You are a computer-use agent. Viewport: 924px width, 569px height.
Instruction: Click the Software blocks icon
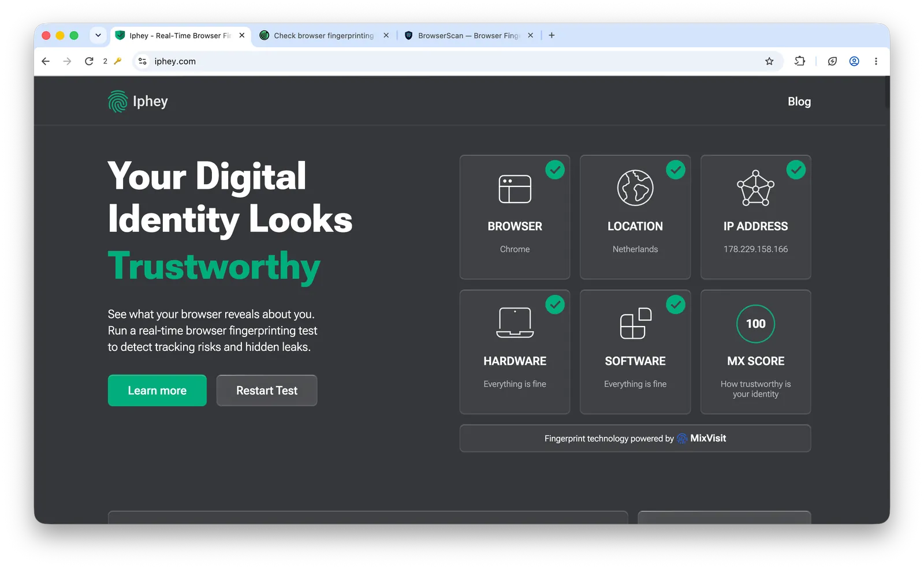pyautogui.click(x=635, y=323)
